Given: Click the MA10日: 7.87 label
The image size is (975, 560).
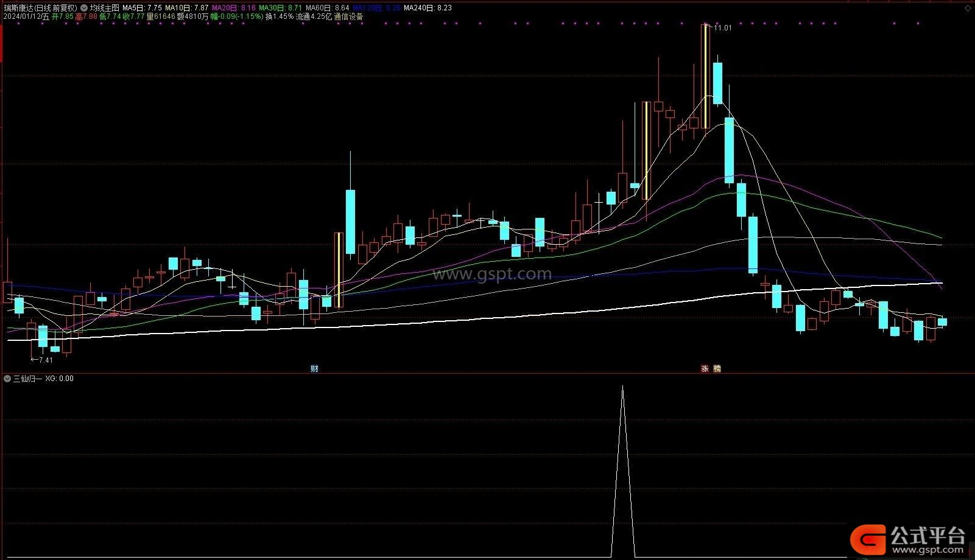Looking at the screenshot, I should (x=187, y=8).
